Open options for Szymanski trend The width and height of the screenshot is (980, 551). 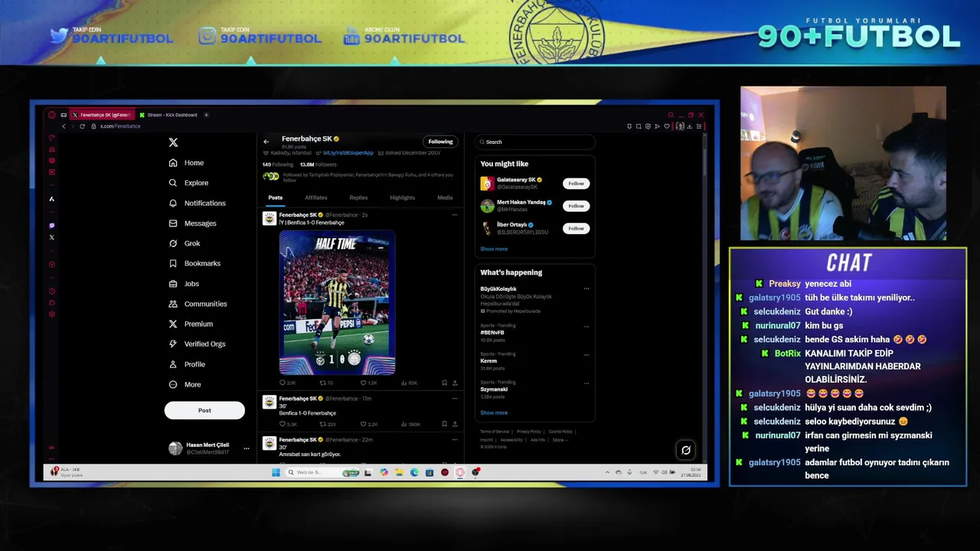[586, 383]
